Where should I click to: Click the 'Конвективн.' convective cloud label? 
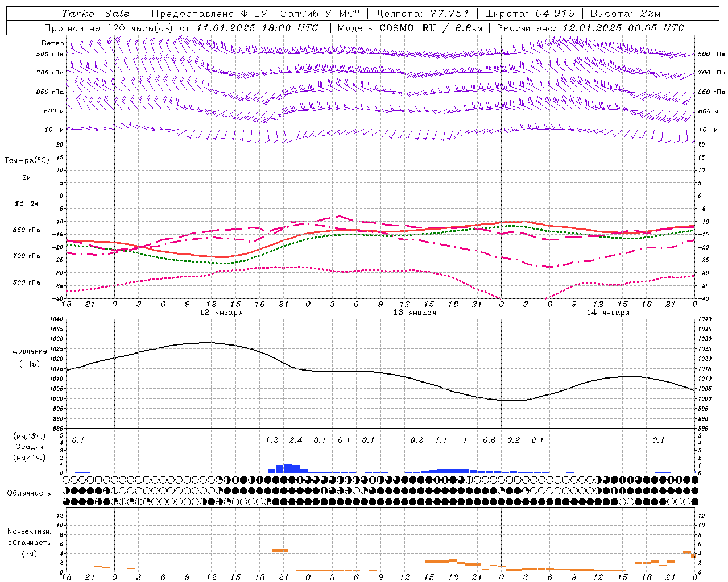(x=29, y=531)
